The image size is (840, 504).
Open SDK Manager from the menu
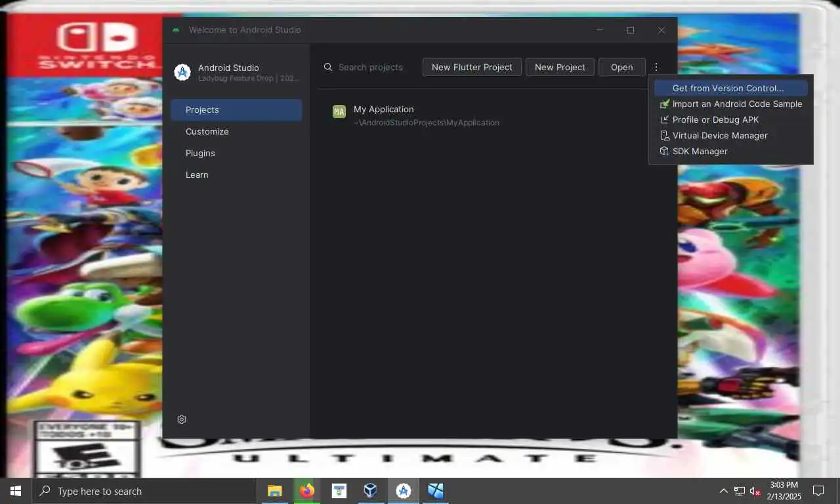[x=731, y=151]
